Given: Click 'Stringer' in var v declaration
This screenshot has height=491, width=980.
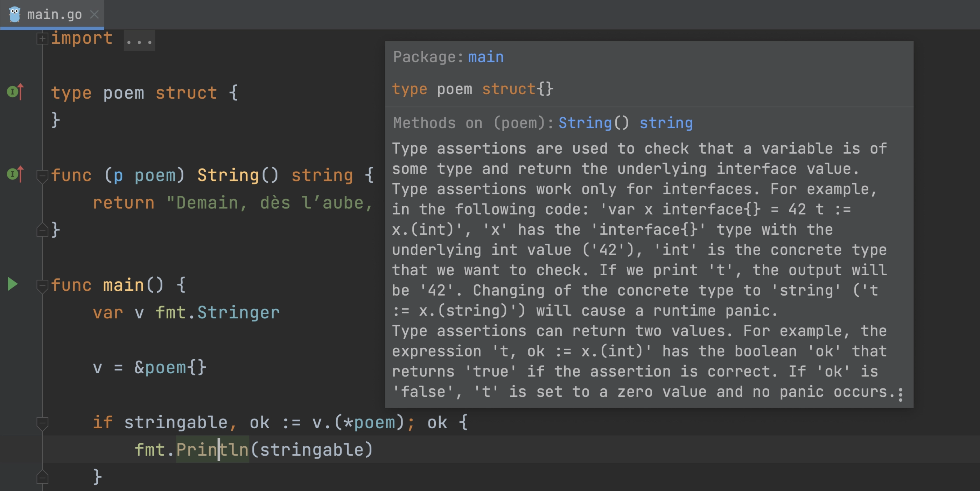Looking at the screenshot, I should (239, 312).
